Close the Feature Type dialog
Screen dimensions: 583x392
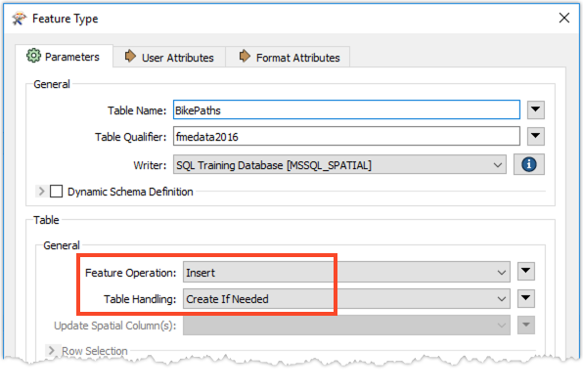click(x=564, y=18)
